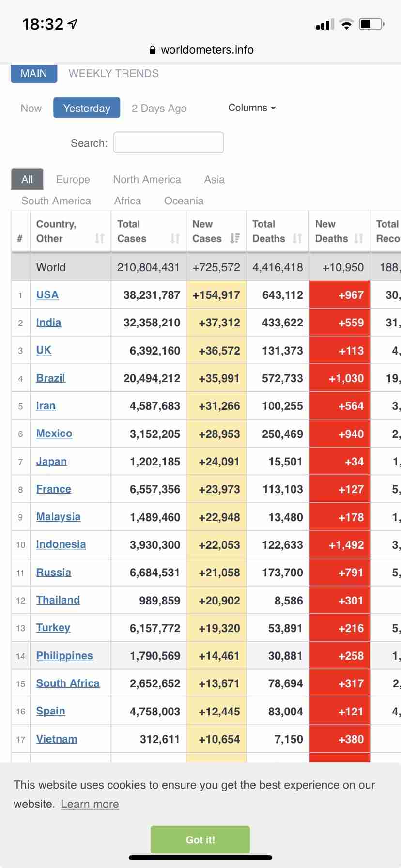Sort by Country column sort icon
401x868 pixels.
click(x=100, y=238)
